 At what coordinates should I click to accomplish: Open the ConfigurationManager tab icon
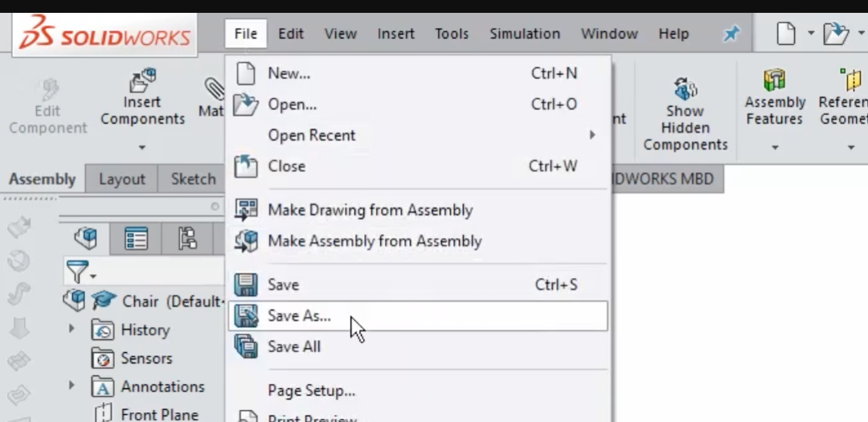(x=187, y=239)
